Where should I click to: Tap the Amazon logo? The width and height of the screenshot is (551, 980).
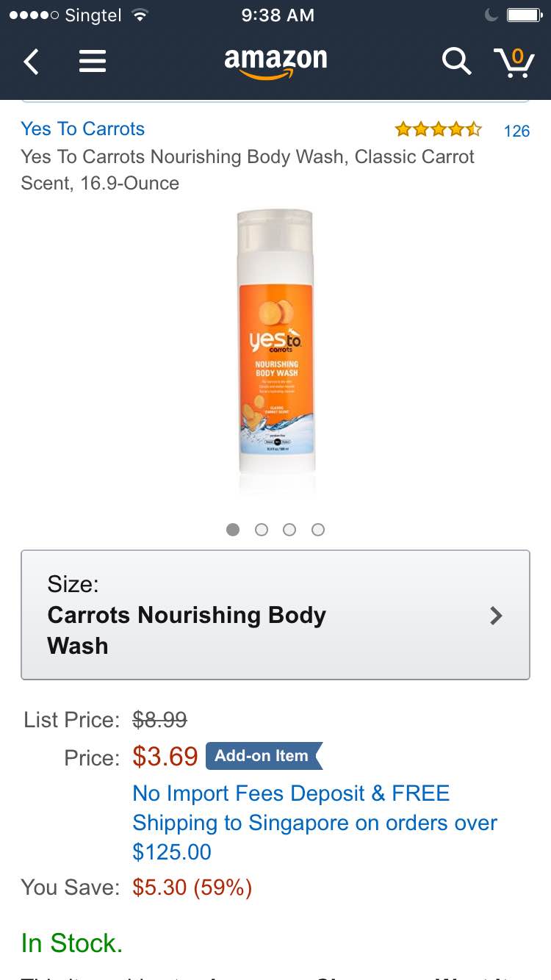pos(275,62)
